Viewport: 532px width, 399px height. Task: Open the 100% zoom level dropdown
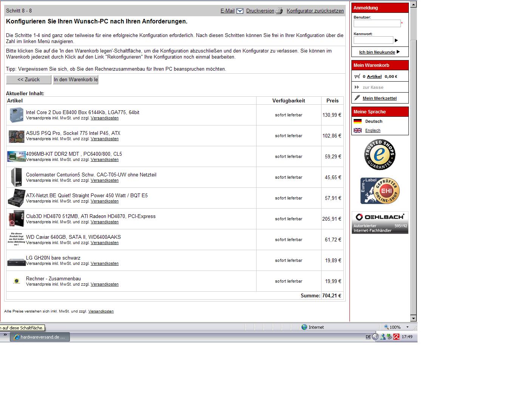(407, 327)
